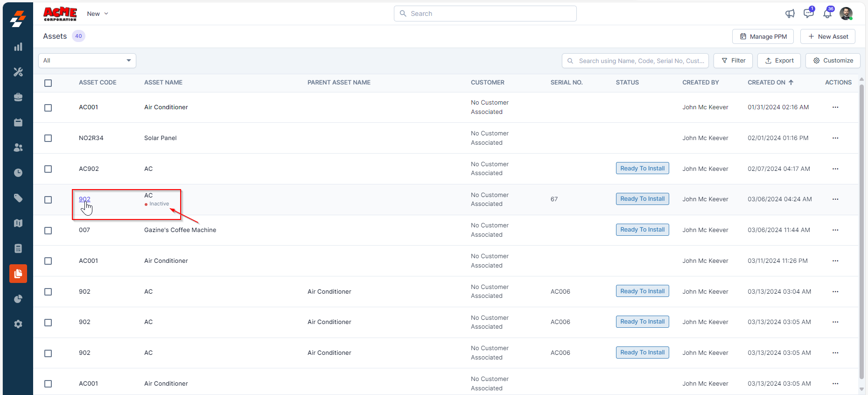Expand the All view dropdown
The width and height of the screenshot is (868, 395).
[87, 61]
